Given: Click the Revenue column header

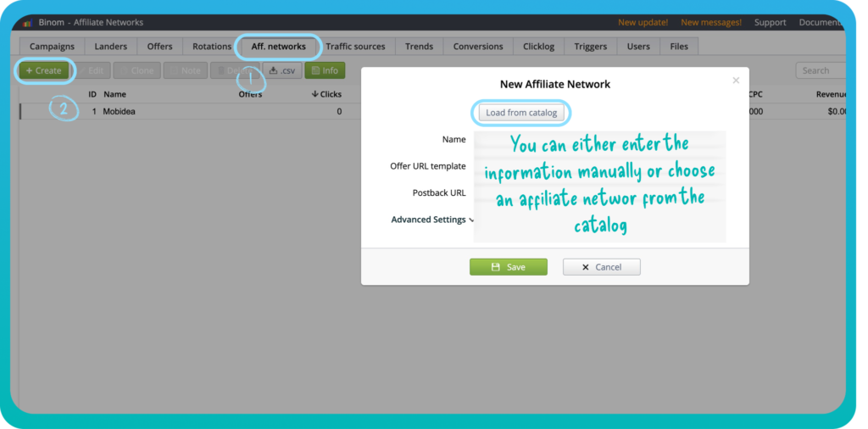Looking at the screenshot, I should coord(832,94).
